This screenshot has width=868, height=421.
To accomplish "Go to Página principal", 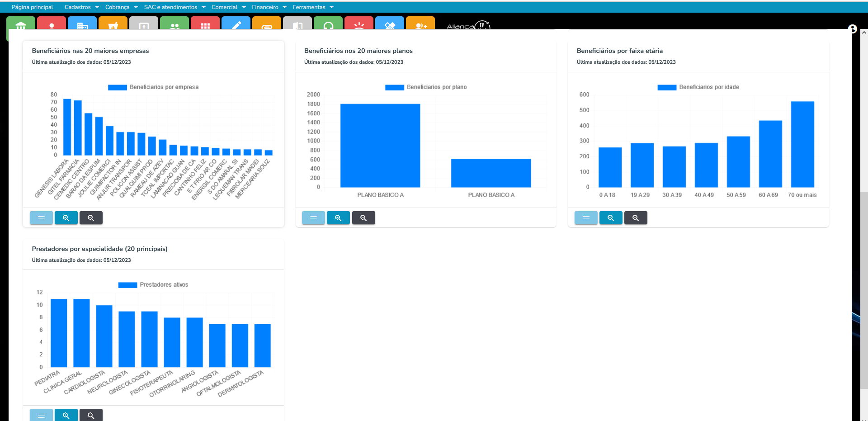I will pos(32,7).
